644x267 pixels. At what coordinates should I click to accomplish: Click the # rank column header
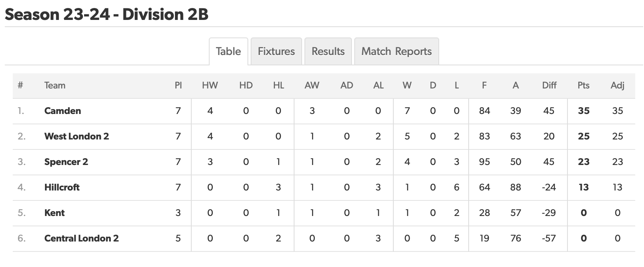coord(20,85)
